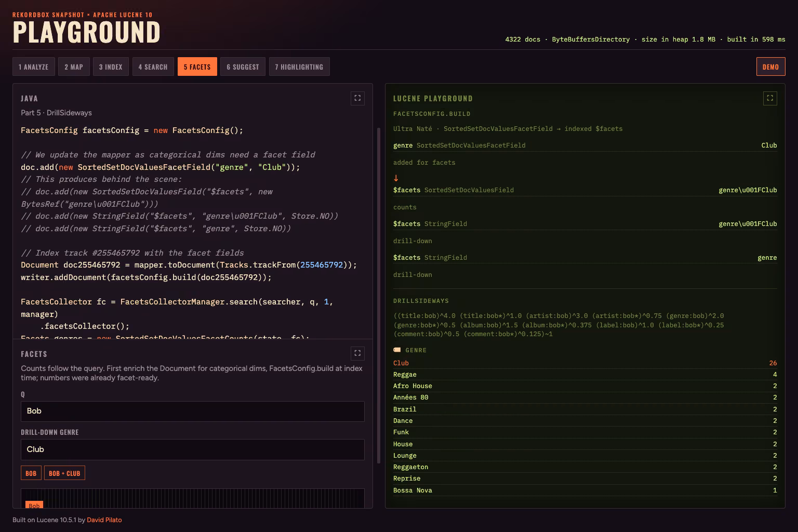Select the 4 Search tab
Viewport: 798px width, 532px height.
click(153, 66)
